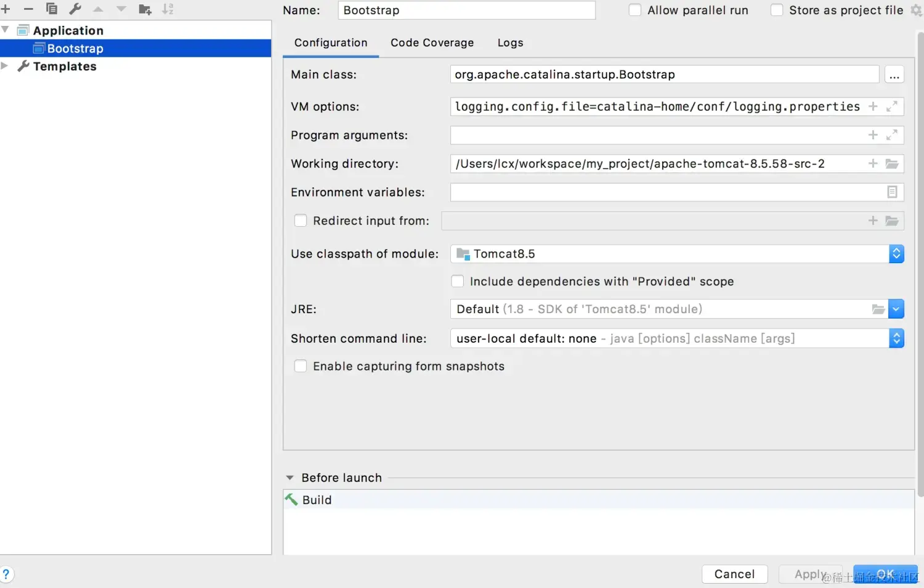The image size is (924, 588).
Task: Create new folder in toolbar
Action: (145, 9)
